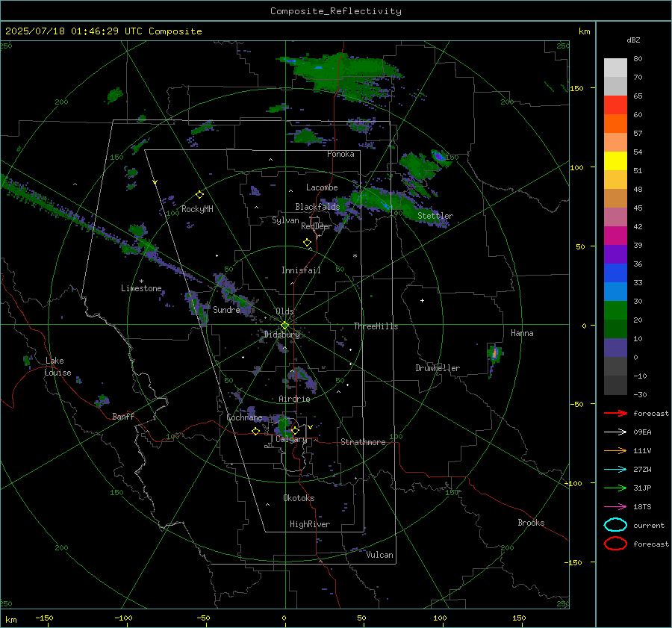
Task: Click the 18TS legend label
Action: pyautogui.click(x=642, y=507)
